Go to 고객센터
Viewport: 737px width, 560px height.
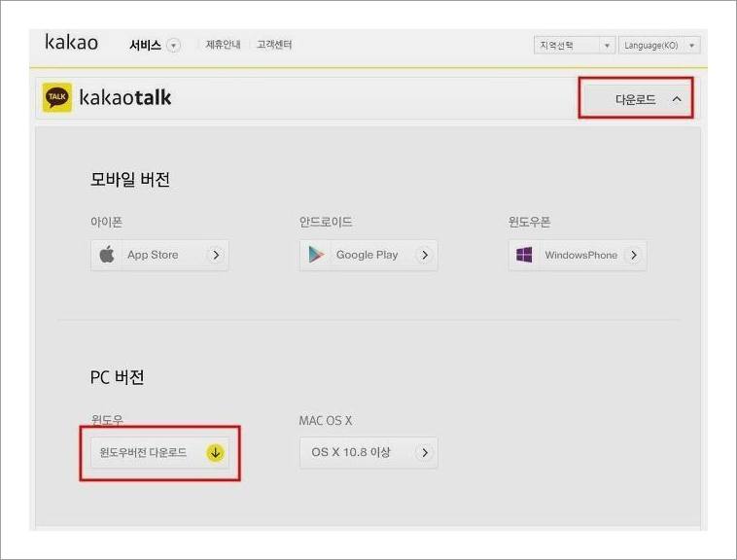coord(274,45)
